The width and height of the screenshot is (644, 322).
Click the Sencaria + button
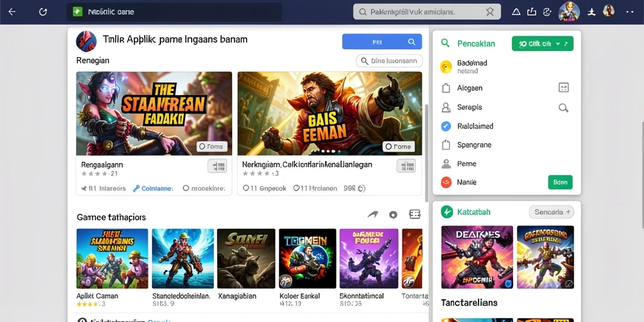point(551,212)
